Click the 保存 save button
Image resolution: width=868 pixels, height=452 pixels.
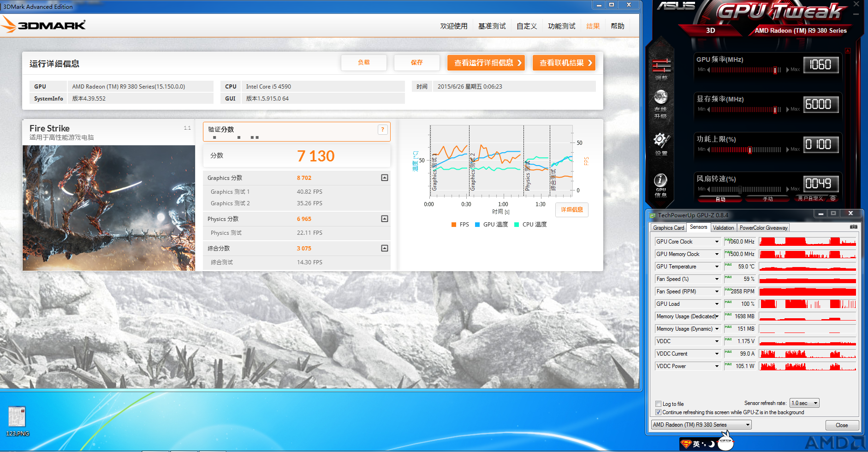(x=417, y=63)
